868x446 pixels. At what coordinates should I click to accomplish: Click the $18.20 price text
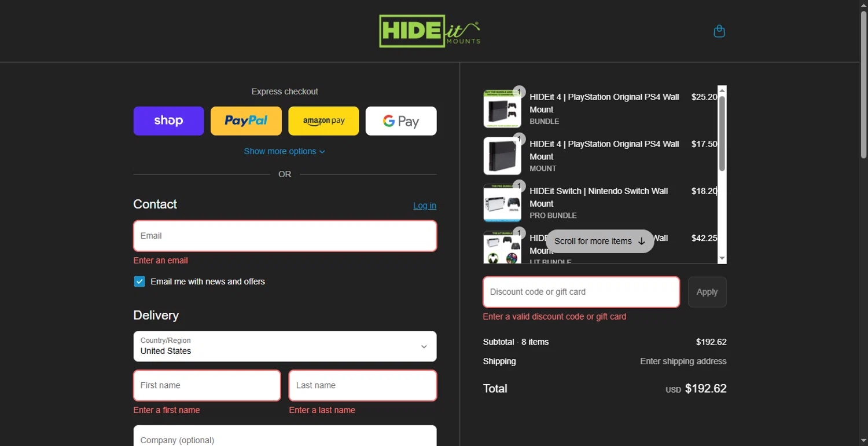point(704,191)
